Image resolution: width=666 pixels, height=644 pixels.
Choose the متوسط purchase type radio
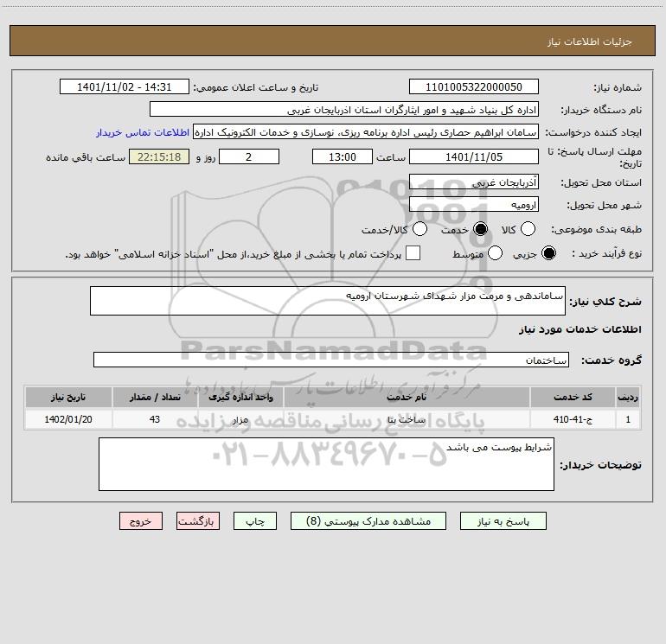[x=495, y=253]
